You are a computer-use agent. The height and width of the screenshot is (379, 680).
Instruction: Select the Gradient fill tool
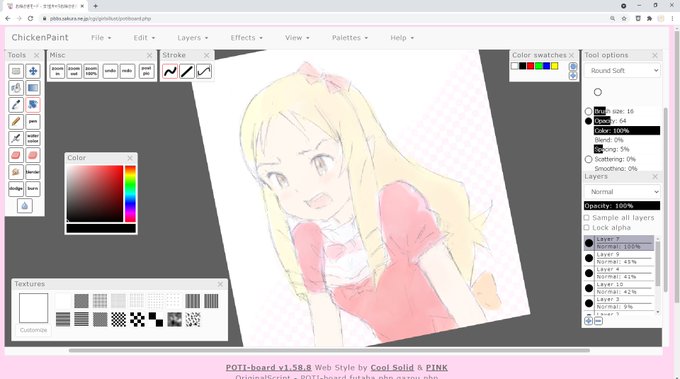[x=33, y=88]
